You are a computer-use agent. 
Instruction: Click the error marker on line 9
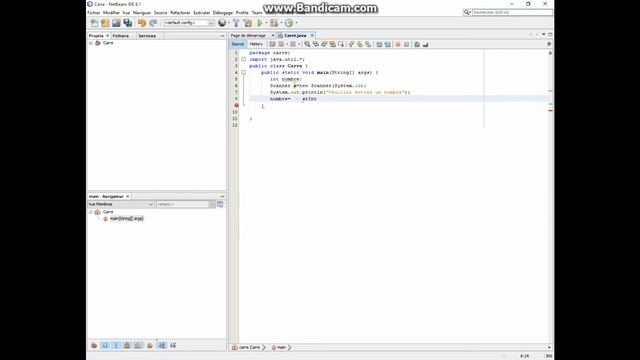coord(236,105)
